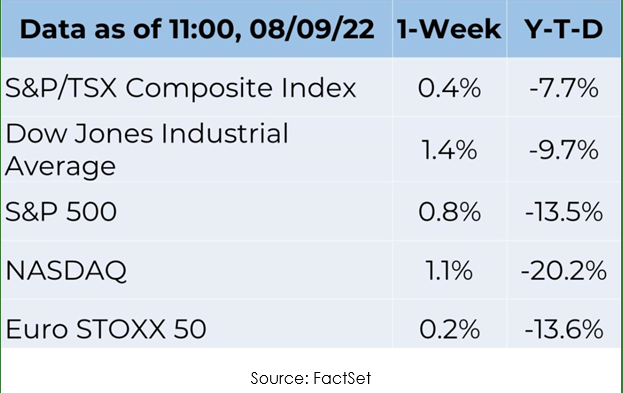This screenshot has width=623, height=393.
Task: Click the S&P 500 0.8% weekly cell
Action: click(449, 211)
